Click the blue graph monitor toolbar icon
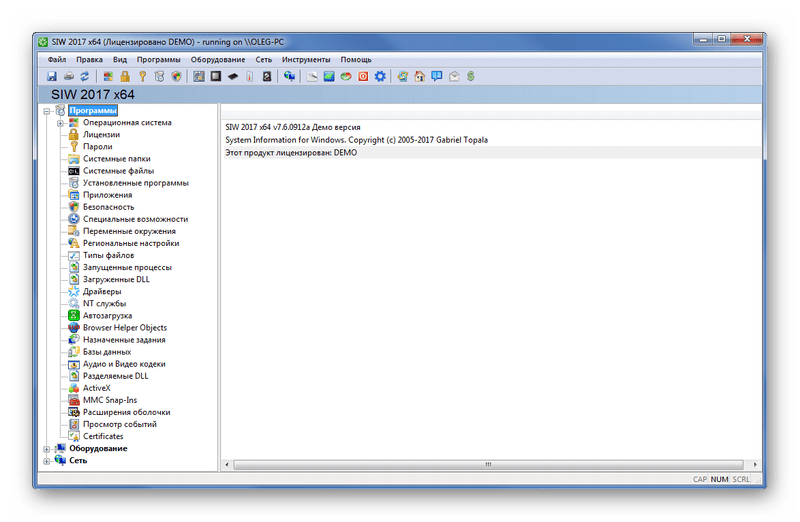The width and height of the screenshot is (800, 522). pos(329,77)
